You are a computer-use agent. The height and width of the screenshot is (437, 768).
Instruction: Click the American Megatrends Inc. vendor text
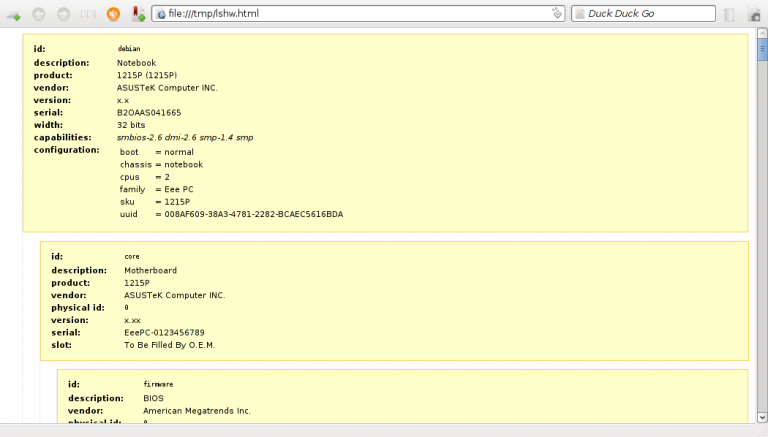point(196,410)
